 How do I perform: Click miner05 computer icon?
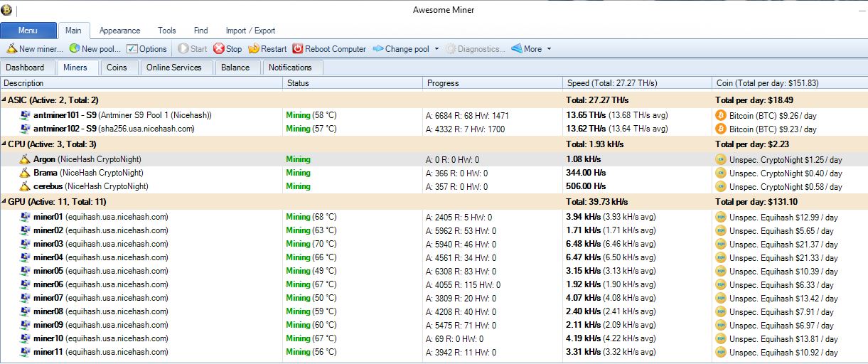(26, 271)
